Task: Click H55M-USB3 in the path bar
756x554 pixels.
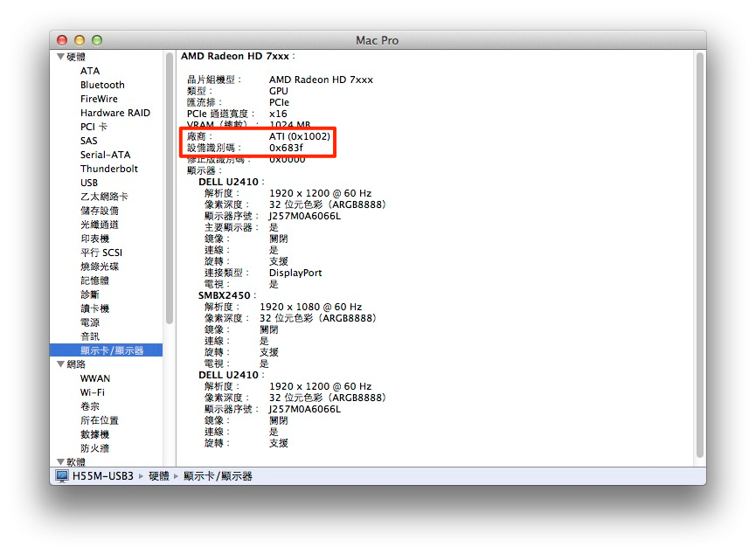Action: coord(103,476)
